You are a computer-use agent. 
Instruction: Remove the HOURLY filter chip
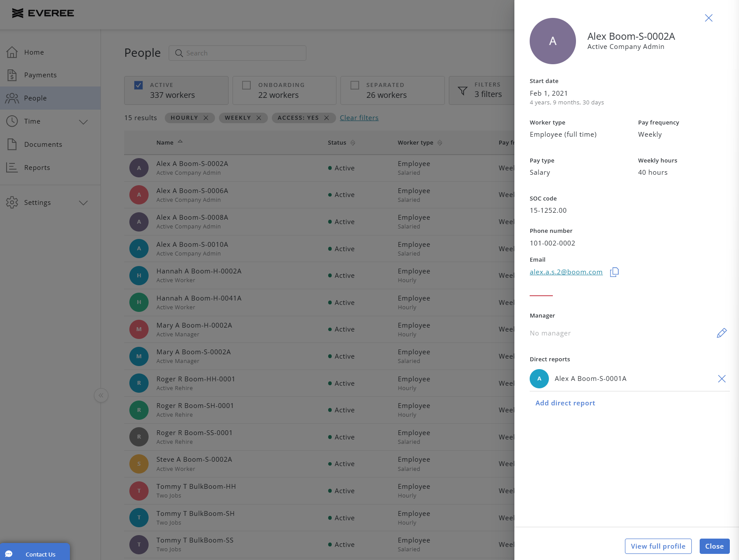click(x=206, y=118)
